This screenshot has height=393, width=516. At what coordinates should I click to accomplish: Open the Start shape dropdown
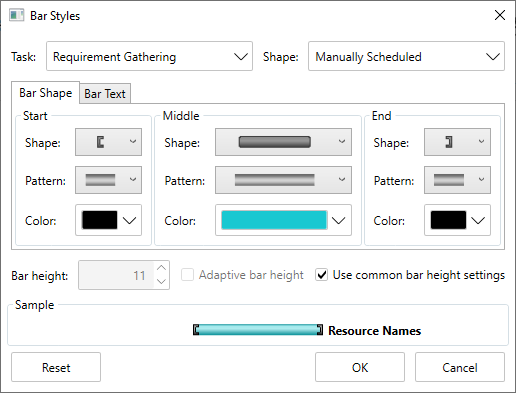click(x=108, y=142)
